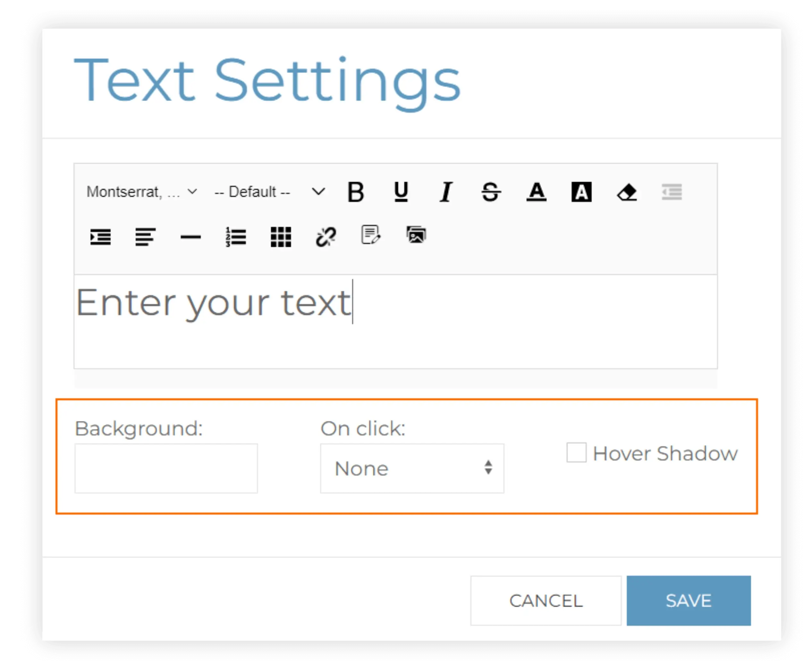Image resolution: width=812 pixels, height=661 pixels.
Task: Open the text color picker
Action: [x=536, y=191]
